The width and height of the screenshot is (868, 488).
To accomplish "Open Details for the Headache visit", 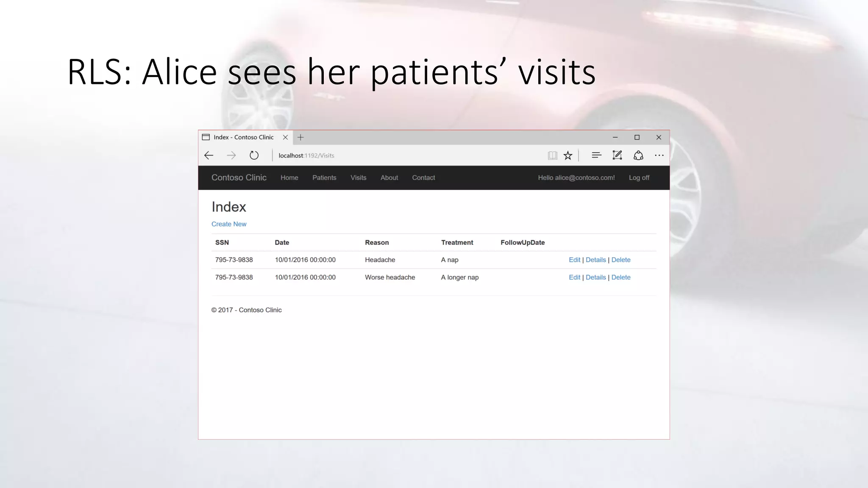I will pos(596,260).
